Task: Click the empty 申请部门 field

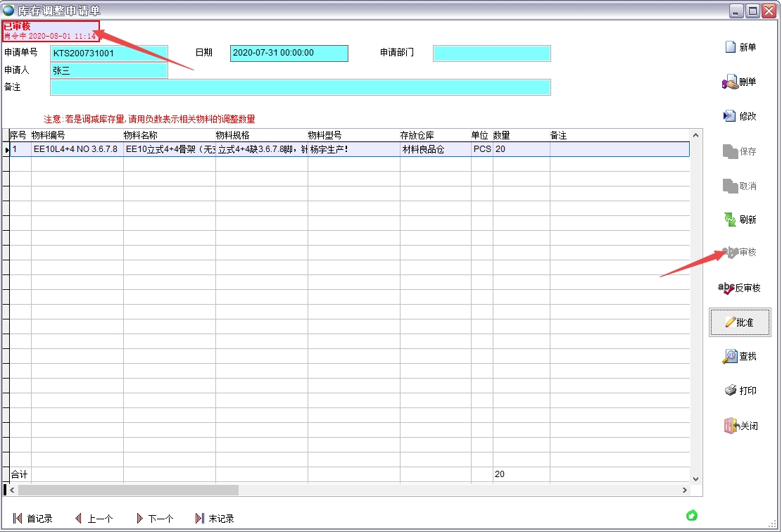Action: click(491, 53)
